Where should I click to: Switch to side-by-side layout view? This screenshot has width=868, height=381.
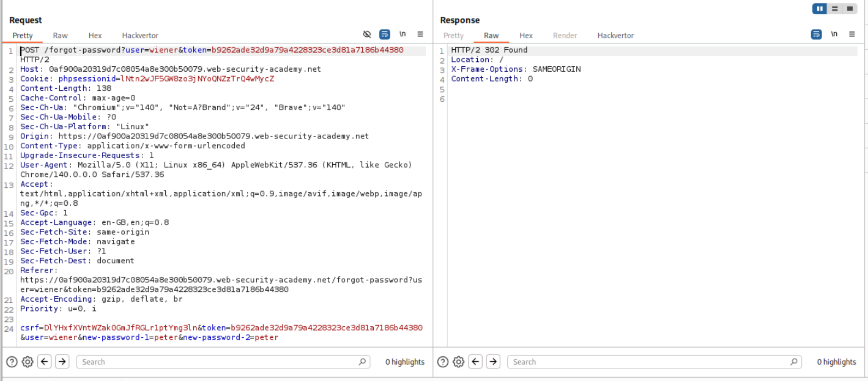819,9
